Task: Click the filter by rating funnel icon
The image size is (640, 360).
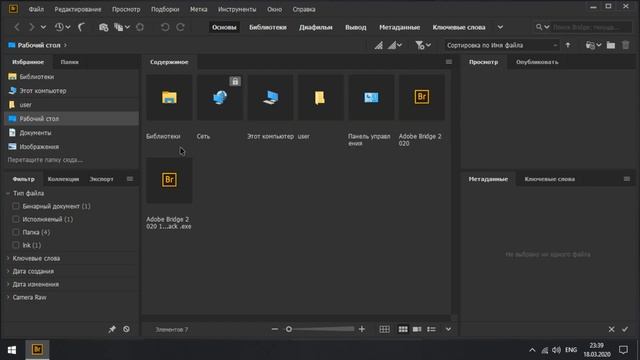Action: tap(420, 45)
